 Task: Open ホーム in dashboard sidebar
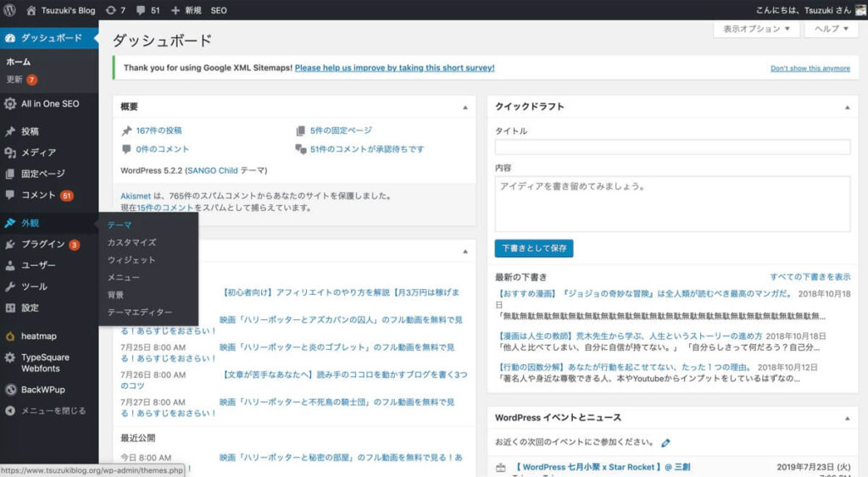(x=19, y=61)
